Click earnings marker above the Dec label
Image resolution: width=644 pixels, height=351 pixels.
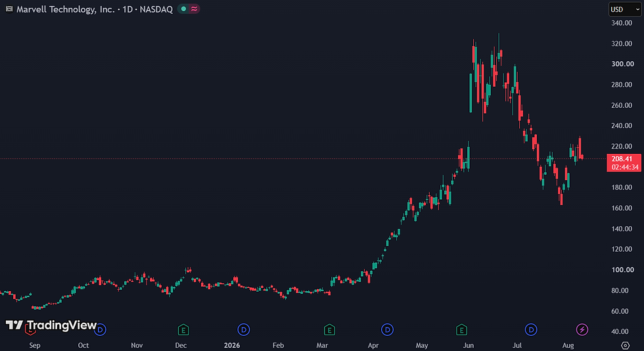coord(183,329)
